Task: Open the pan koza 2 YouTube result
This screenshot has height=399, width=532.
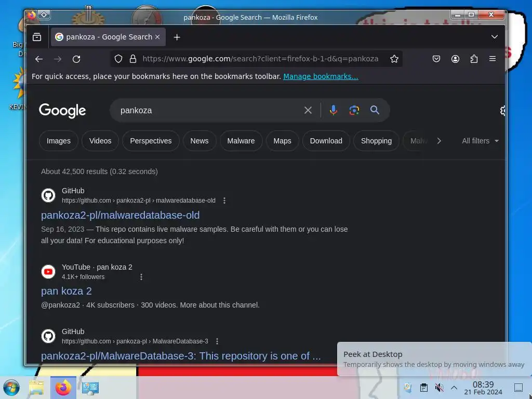Action: [66, 291]
